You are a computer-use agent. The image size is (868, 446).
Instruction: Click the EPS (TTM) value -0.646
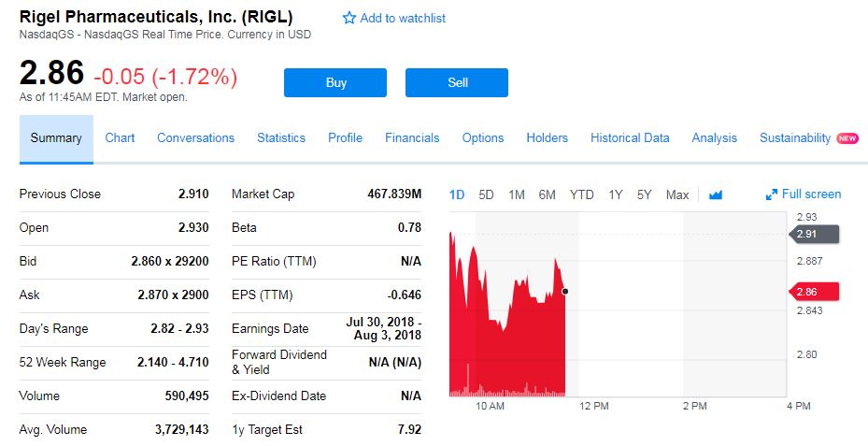click(x=405, y=295)
